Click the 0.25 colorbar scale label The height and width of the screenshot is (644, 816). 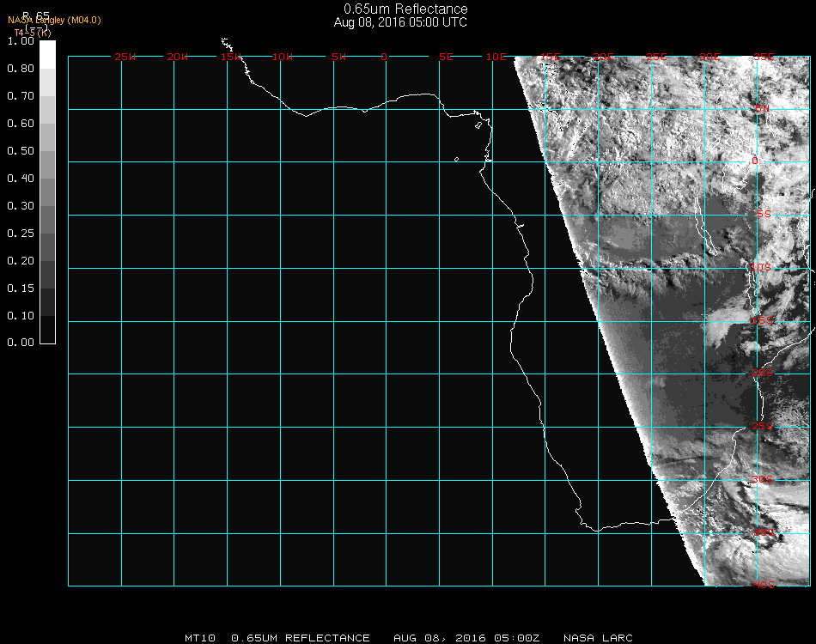tap(20, 234)
